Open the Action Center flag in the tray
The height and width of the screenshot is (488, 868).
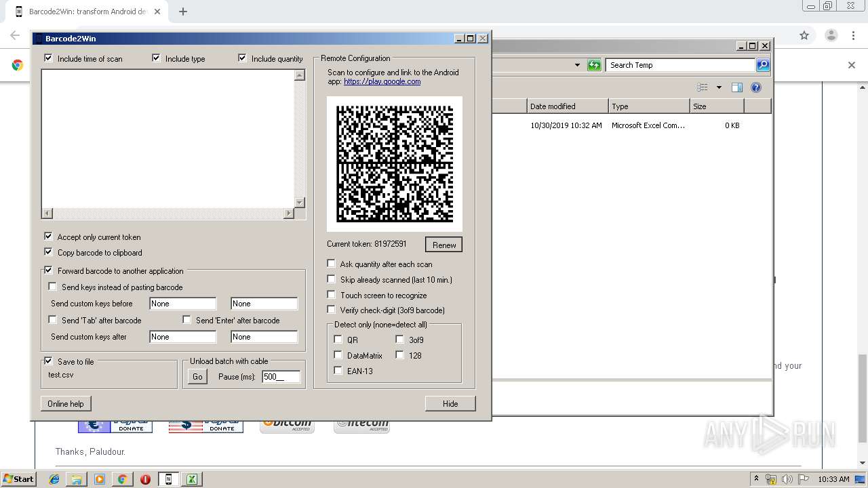803,479
